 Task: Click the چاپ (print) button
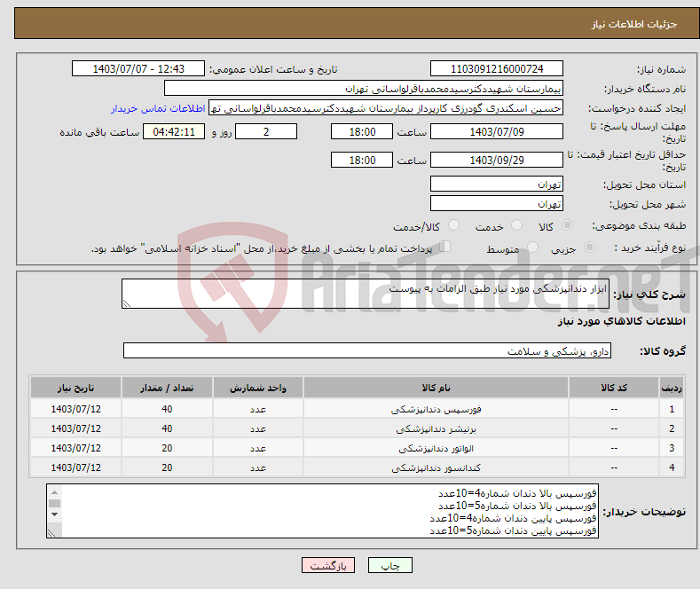point(389,565)
